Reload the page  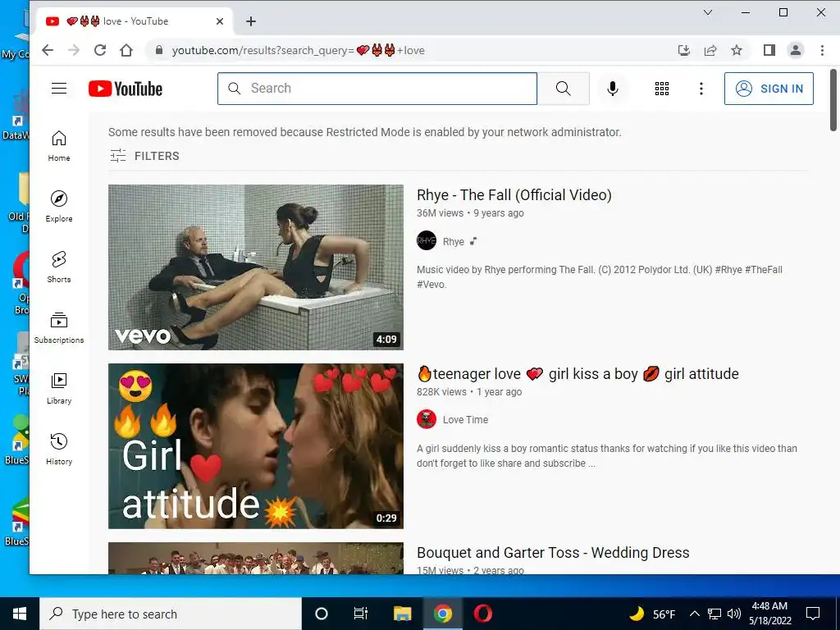click(x=100, y=50)
